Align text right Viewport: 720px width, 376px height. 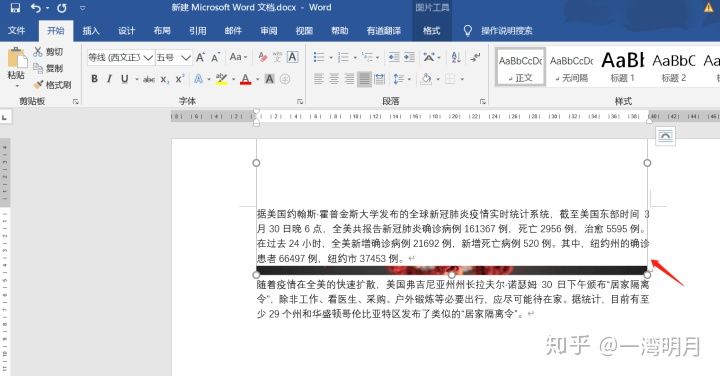pyautogui.click(x=349, y=79)
